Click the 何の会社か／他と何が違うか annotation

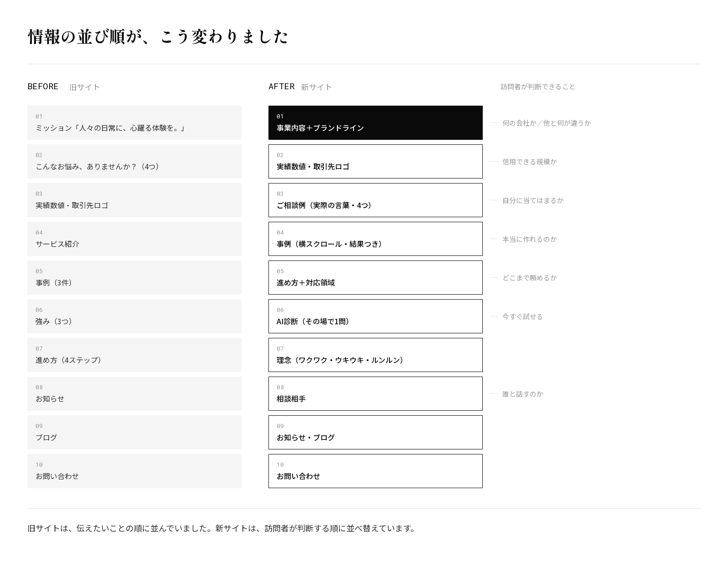point(546,123)
